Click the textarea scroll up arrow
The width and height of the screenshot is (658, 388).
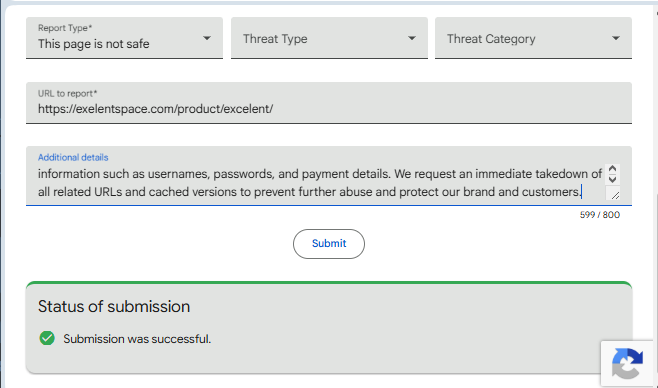point(612,169)
